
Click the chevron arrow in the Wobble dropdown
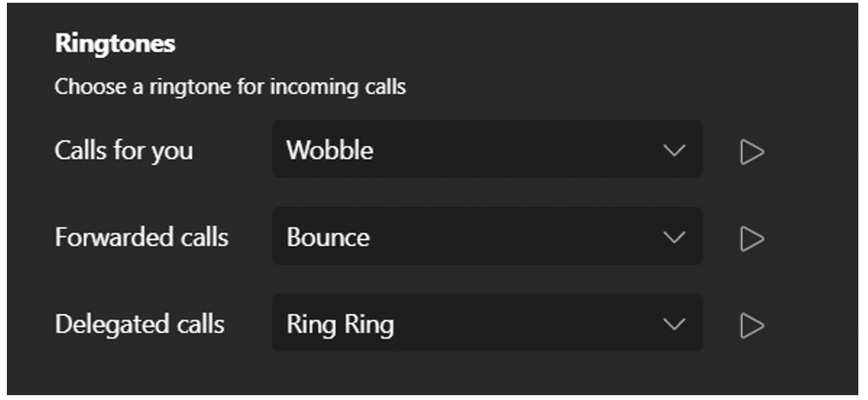pos(674,151)
